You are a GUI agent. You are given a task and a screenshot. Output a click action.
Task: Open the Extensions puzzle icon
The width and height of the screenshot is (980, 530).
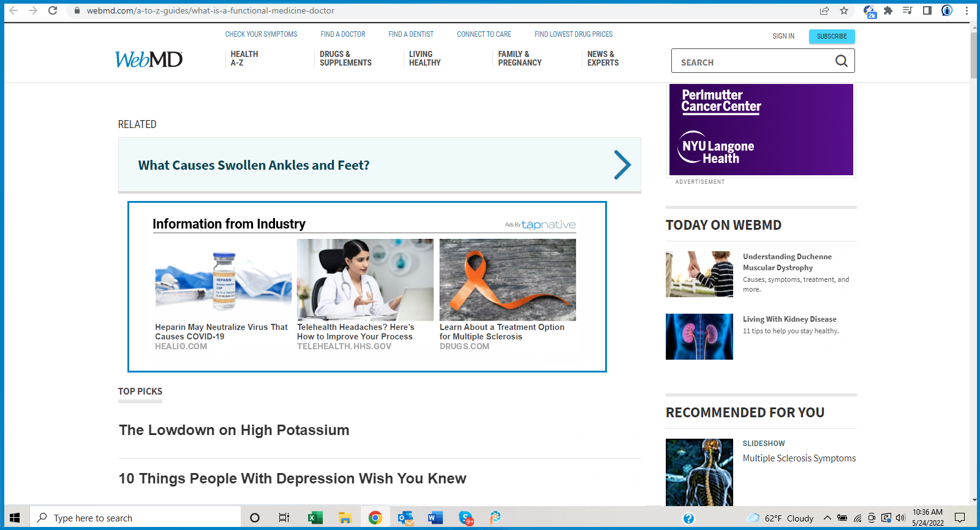pos(888,10)
